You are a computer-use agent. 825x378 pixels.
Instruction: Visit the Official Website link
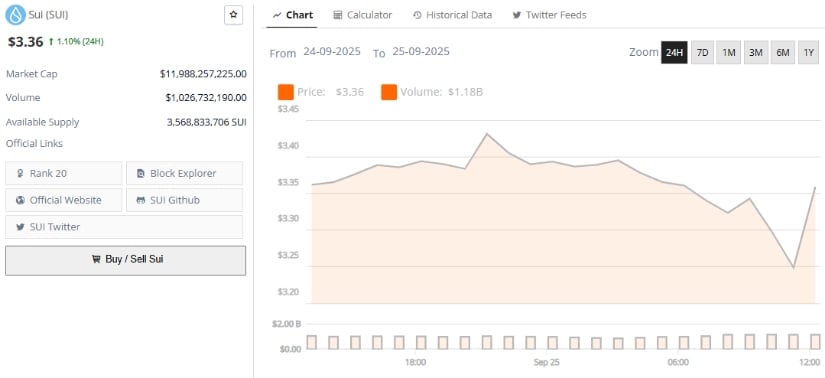(64, 200)
